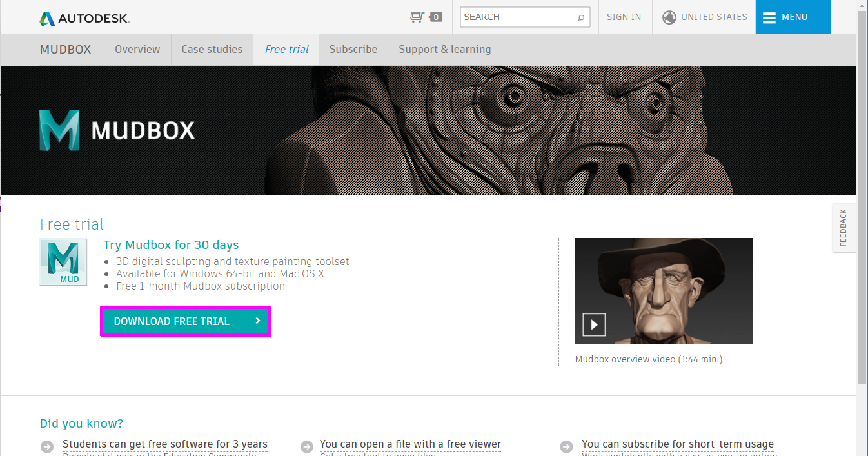
Task: Open the United States region selector
Action: point(704,17)
